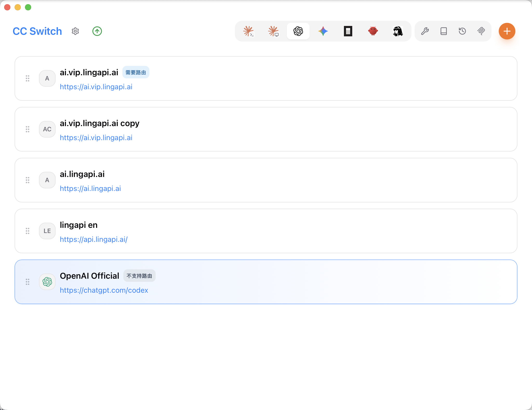Click the A avatar beside the 需要路由 badge
Image resolution: width=532 pixels, height=410 pixels.
point(47,78)
